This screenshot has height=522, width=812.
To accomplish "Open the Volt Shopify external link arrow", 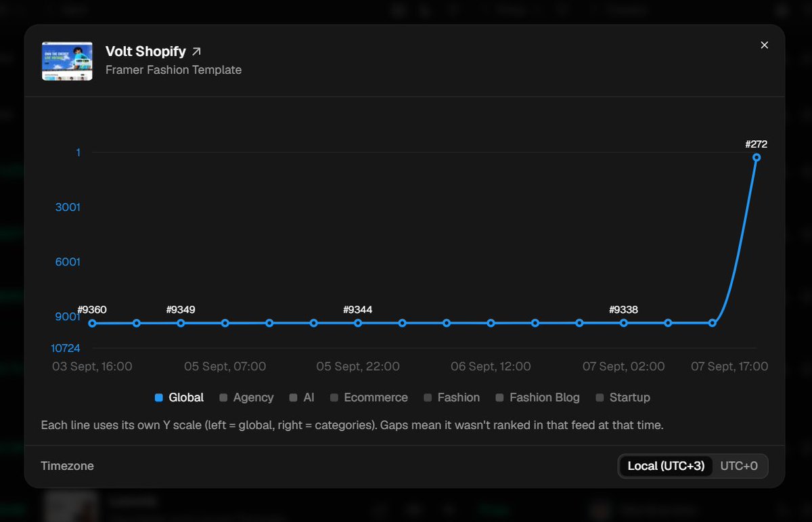I will tap(196, 51).
